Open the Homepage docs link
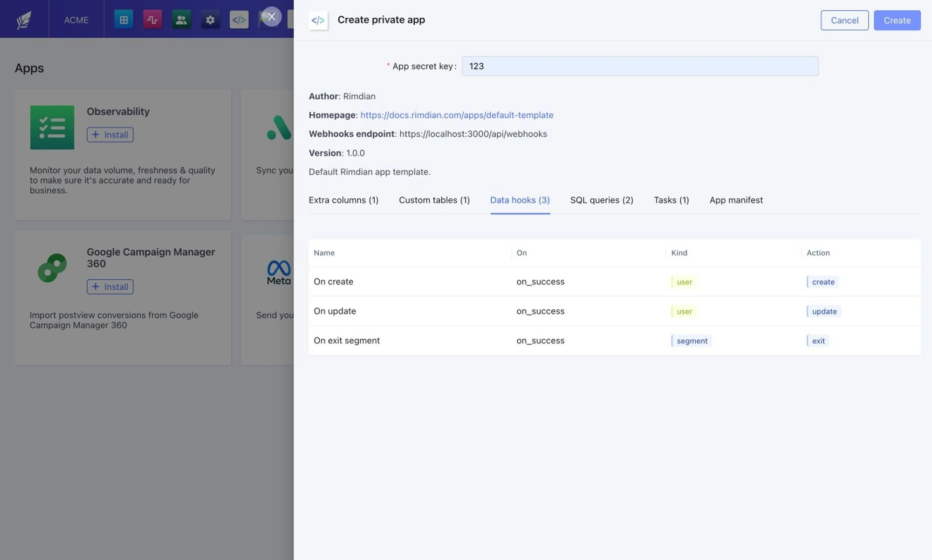Screen dimensions: 932x560 pyautogui.click(x=456, y=115)
